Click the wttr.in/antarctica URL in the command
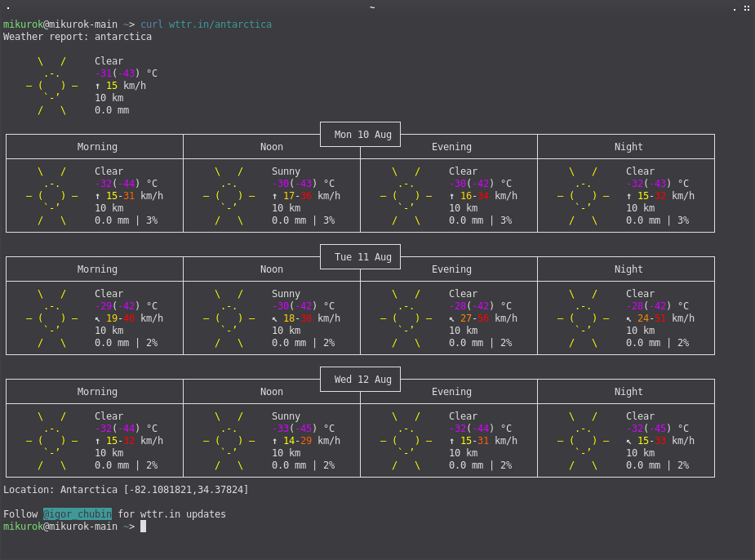 tap(220, 24)
